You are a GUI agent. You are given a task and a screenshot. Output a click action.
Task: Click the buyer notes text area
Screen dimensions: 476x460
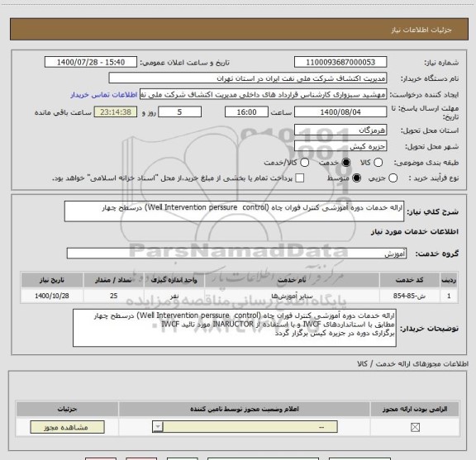[235, 328]
